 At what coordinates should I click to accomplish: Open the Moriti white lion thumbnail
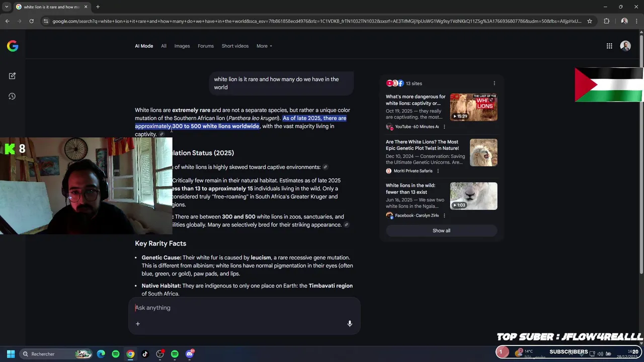[484, 152]
